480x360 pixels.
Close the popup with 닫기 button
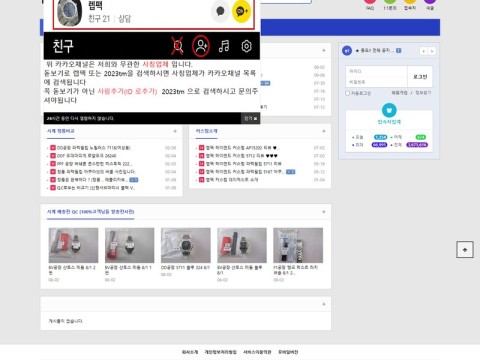pos(250,118)
